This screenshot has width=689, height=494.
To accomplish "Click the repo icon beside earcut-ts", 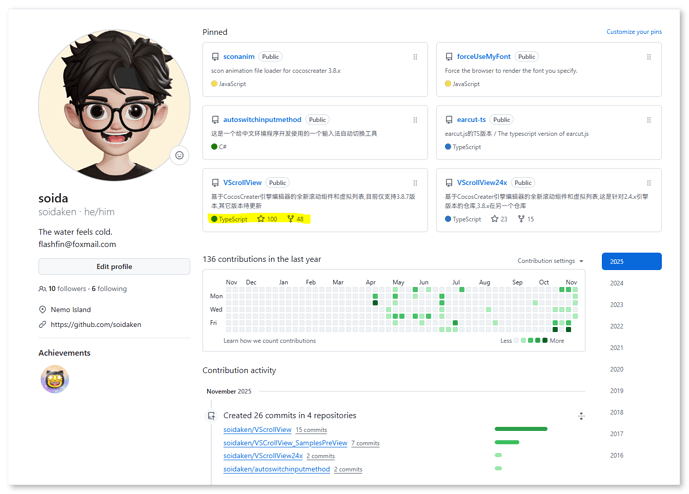I will (x=449, y=120).
